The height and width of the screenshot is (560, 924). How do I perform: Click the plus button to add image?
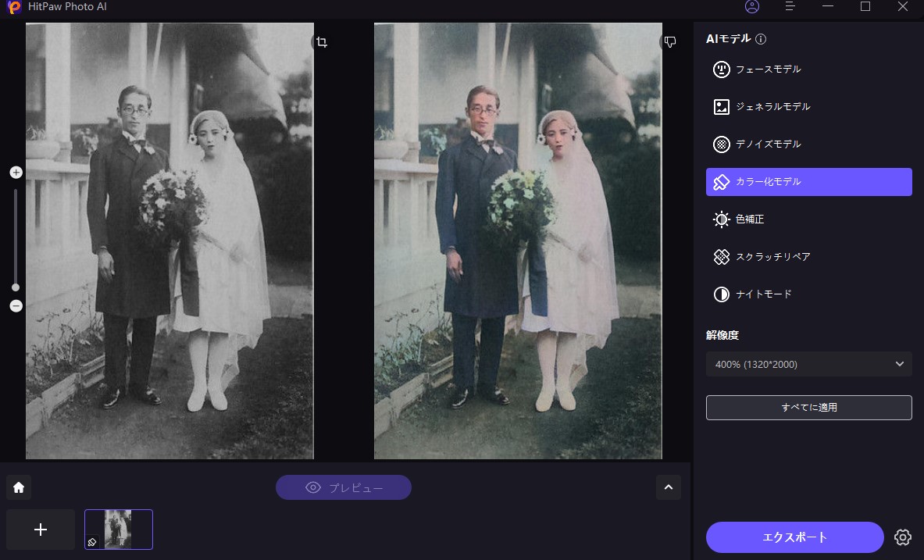coord(41,530)
